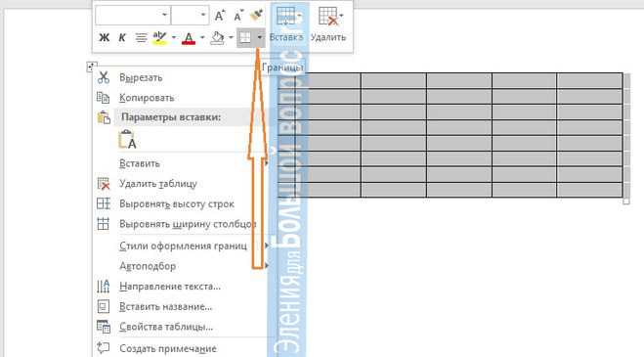Open the red font color dropdown arrow
The image size is (644, 357).
[202, 38]
